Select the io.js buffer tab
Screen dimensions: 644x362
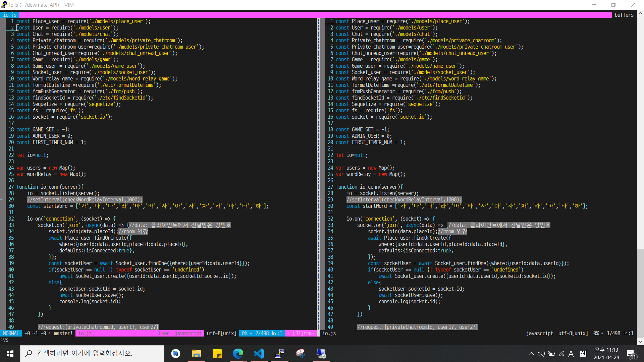point(10,15)
